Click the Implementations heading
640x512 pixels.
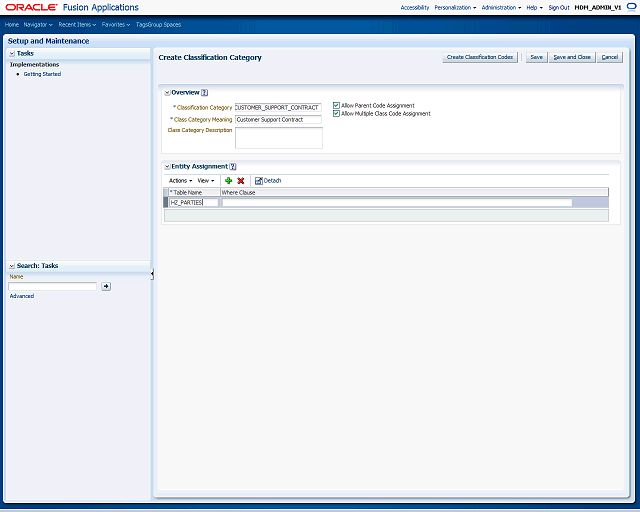(x=34, y=65)
